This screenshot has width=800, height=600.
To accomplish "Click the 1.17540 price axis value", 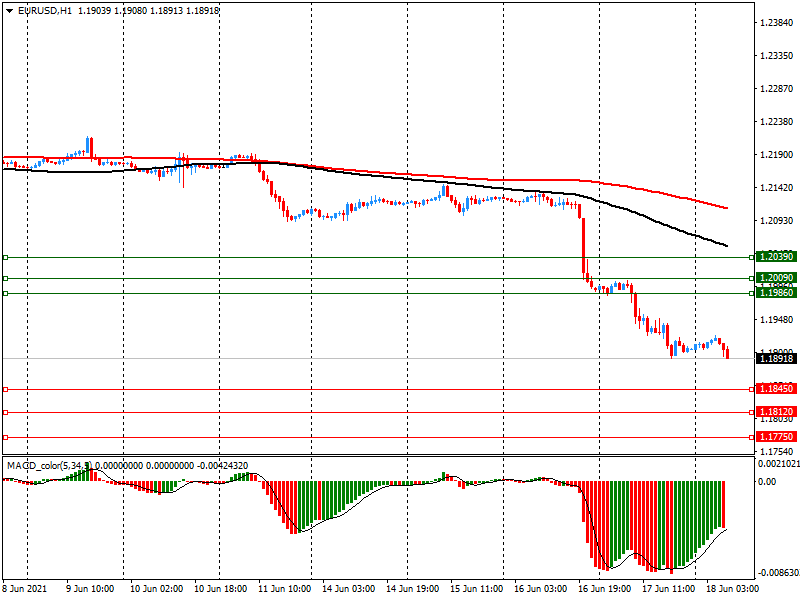I will (777, 452).
